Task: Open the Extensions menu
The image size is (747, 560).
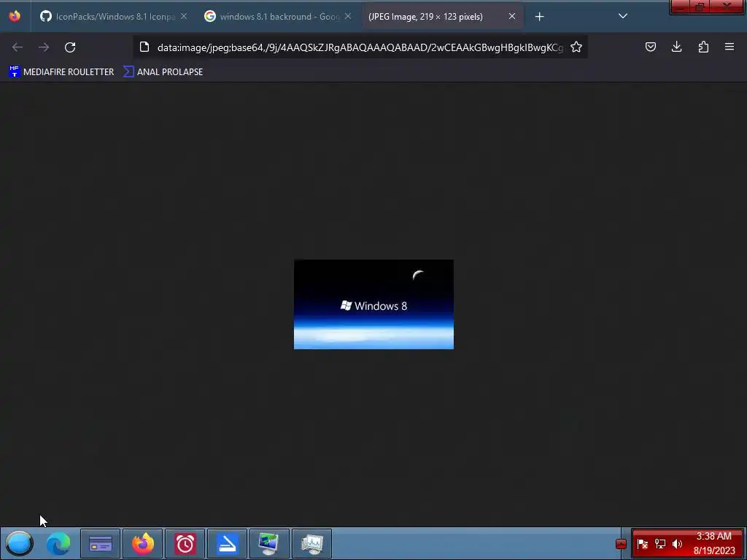Action: tap(703, 47)
